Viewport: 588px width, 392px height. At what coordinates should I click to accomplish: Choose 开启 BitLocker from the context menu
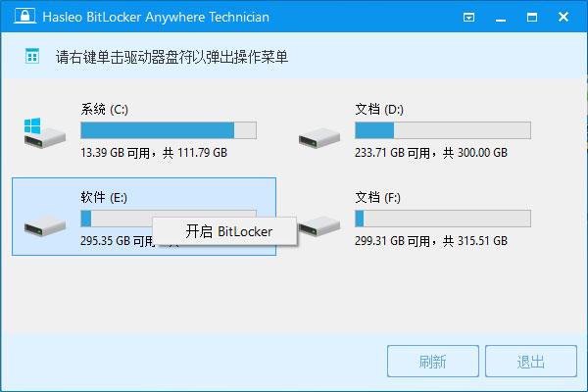215,231
